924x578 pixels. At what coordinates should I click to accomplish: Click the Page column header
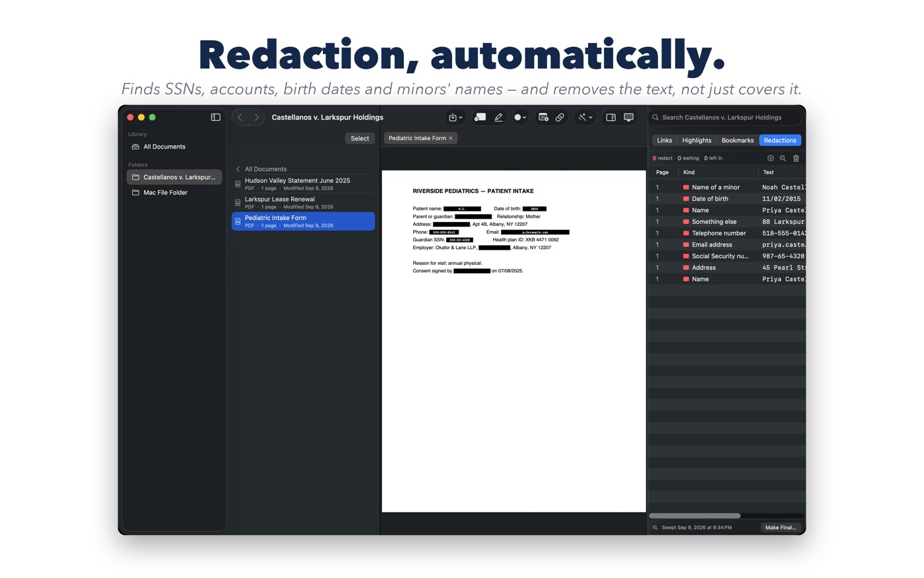coord(662,172)
